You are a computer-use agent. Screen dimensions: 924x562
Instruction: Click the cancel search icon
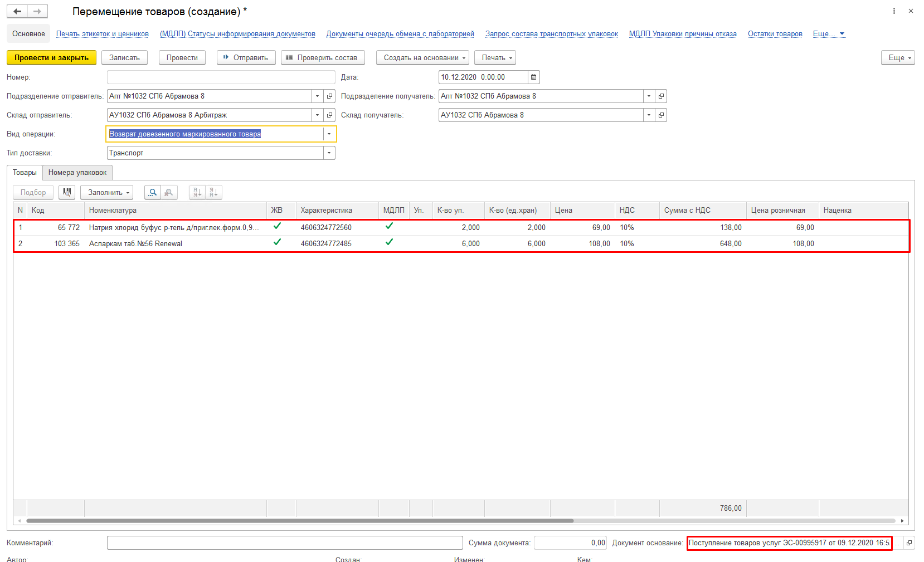click(169, 192)
